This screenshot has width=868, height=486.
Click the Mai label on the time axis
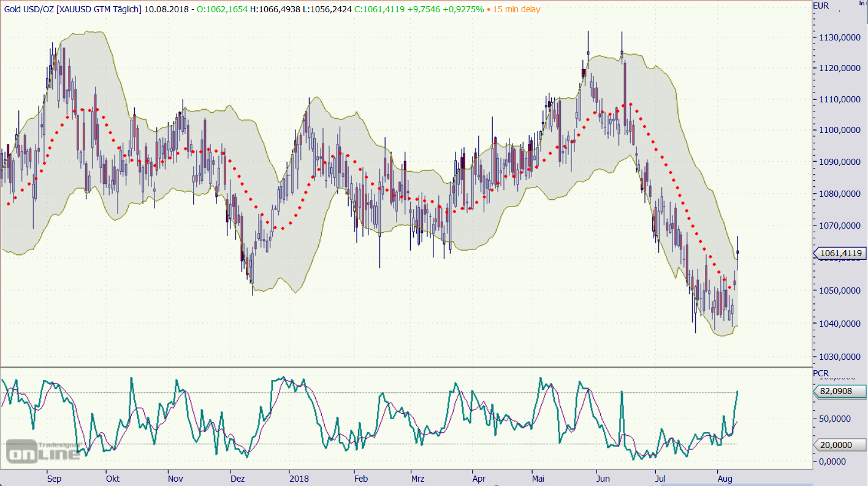point(538,479)
